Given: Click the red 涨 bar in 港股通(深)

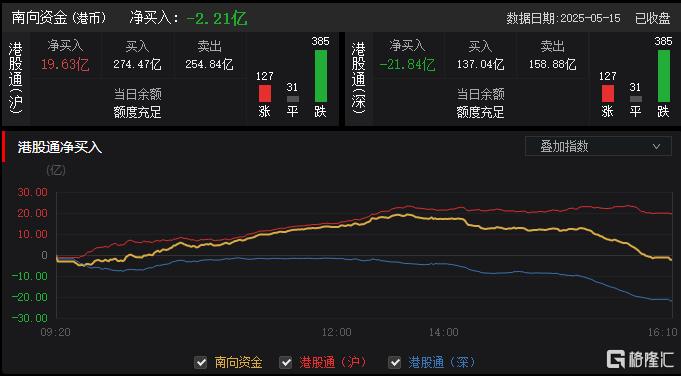Looking at the screenshot, I should [x=608, y=93].
